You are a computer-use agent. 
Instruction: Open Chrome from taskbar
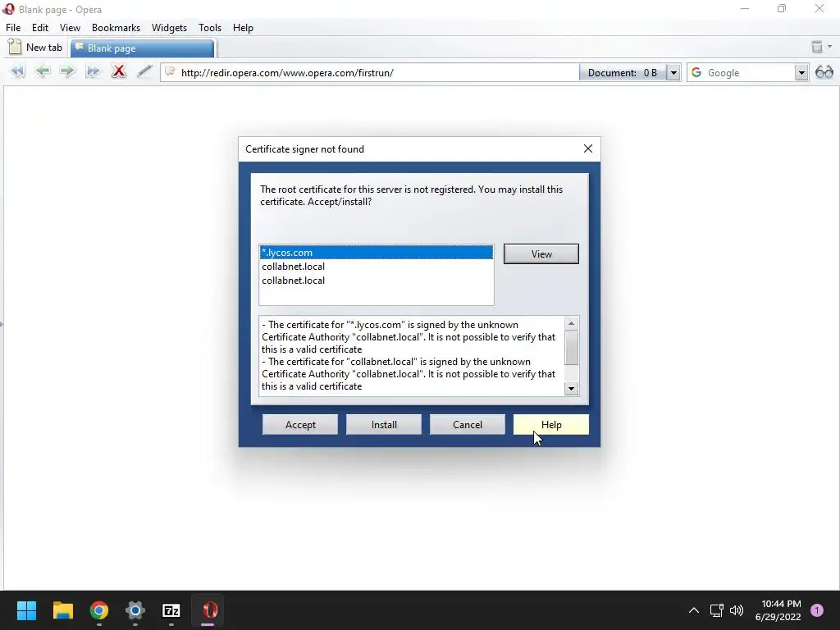click(99, 610)
